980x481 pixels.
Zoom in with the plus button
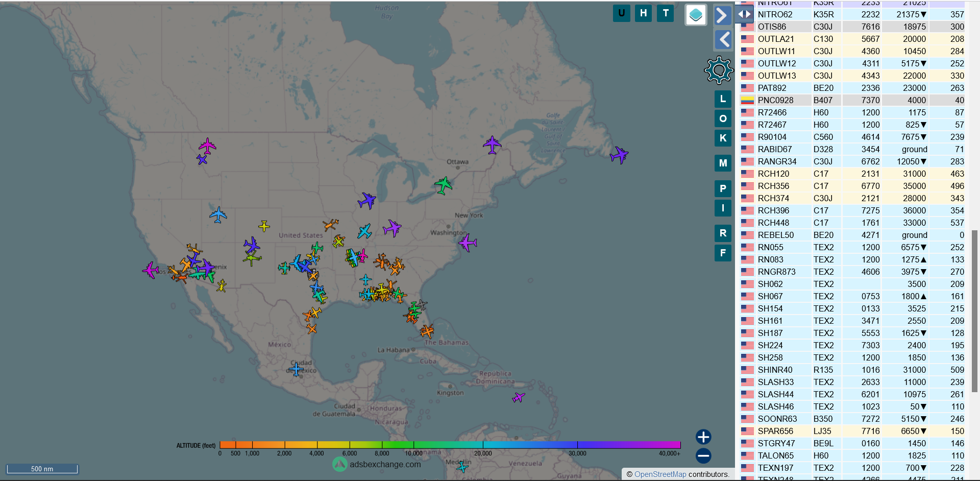click(x=703, y=437)
